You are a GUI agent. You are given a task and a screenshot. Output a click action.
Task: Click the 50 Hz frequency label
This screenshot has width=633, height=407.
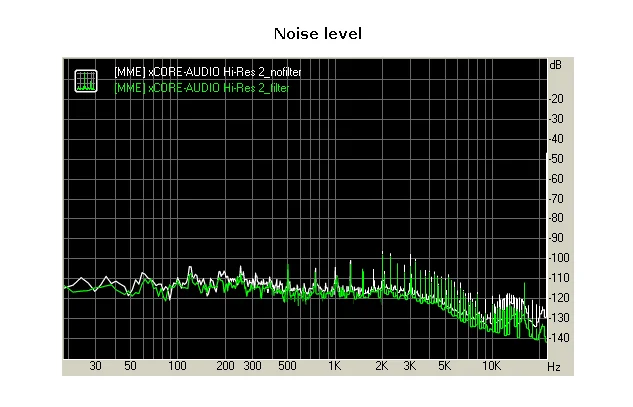(130, 366)
